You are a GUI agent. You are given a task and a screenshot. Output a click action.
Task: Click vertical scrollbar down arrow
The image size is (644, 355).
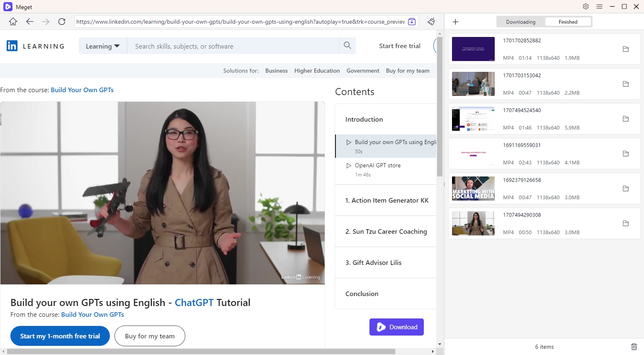440,344
